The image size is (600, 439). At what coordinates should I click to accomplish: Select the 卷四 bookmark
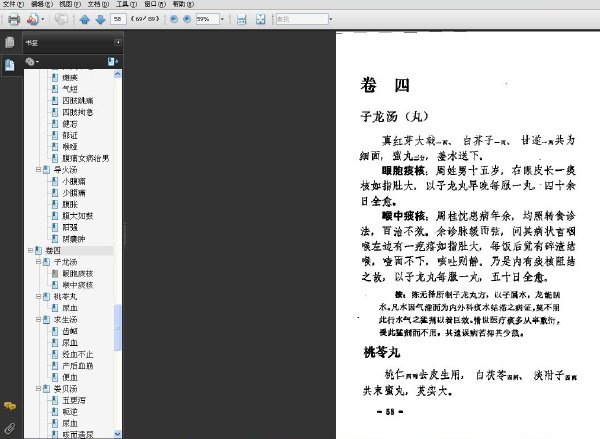click(53, 251)
